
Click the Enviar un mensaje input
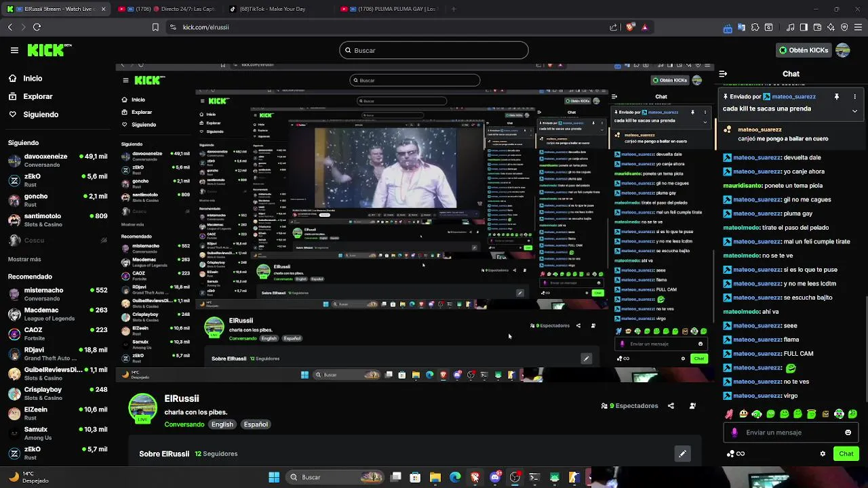click(790, 432)
